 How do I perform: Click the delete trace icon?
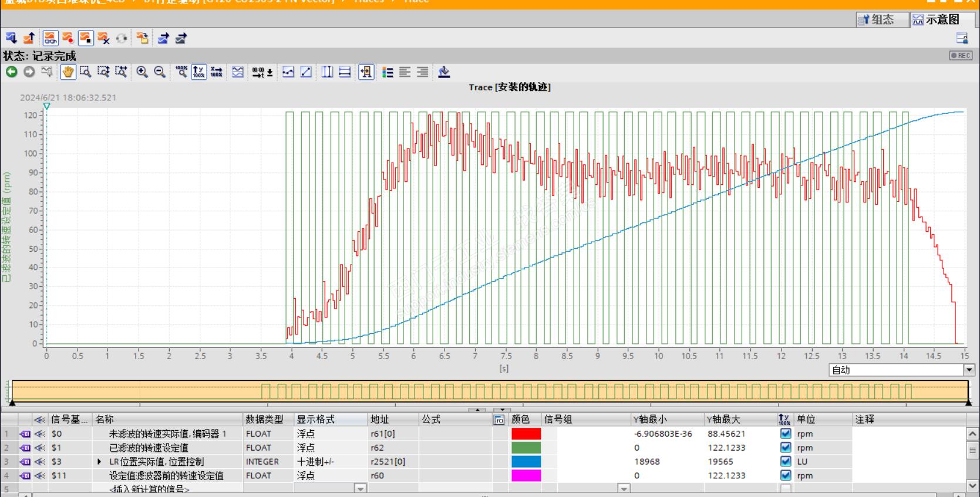[104, 39]
